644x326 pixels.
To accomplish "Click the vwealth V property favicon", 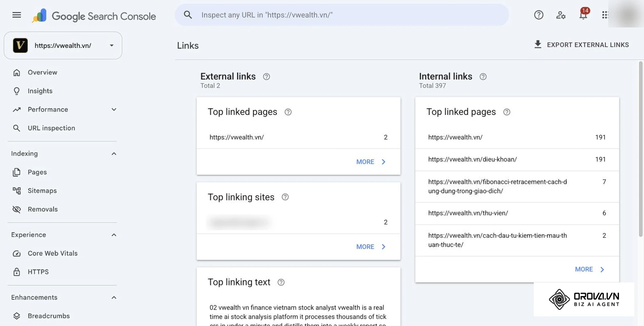I will [x=20, y=46].
